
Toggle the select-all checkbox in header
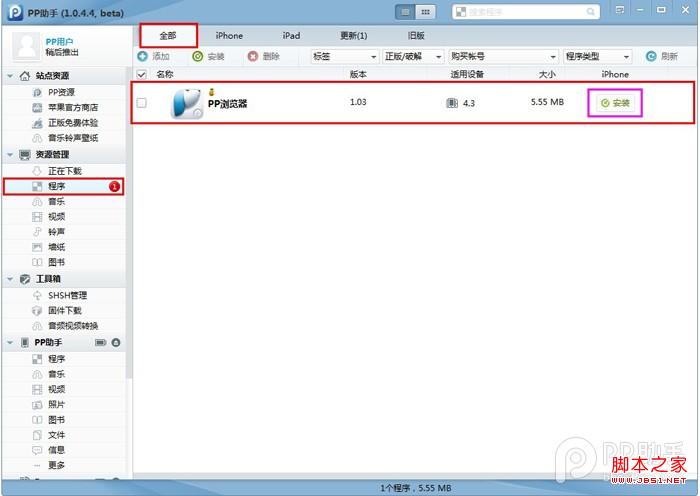coord(142,74)
